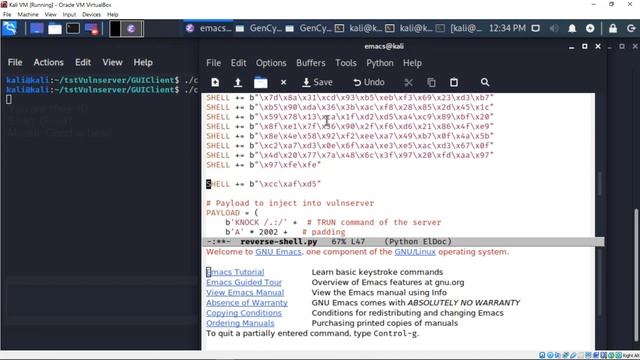Follow the Emacs Tutorial link
Image resolution: width=640 pixels, height=360 pixels.
[235, 272]
